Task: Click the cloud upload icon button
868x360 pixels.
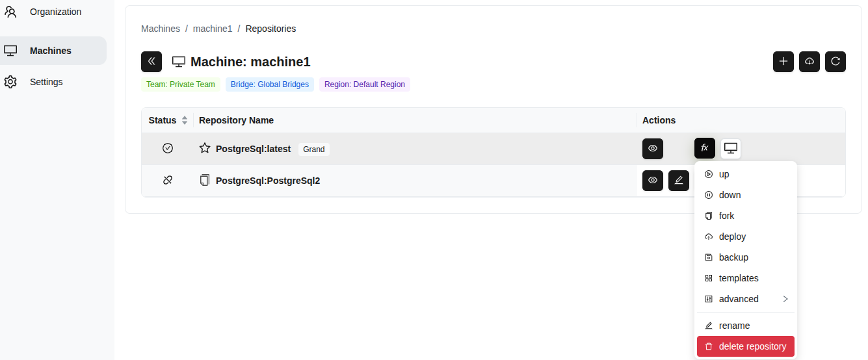Action: 809,62
